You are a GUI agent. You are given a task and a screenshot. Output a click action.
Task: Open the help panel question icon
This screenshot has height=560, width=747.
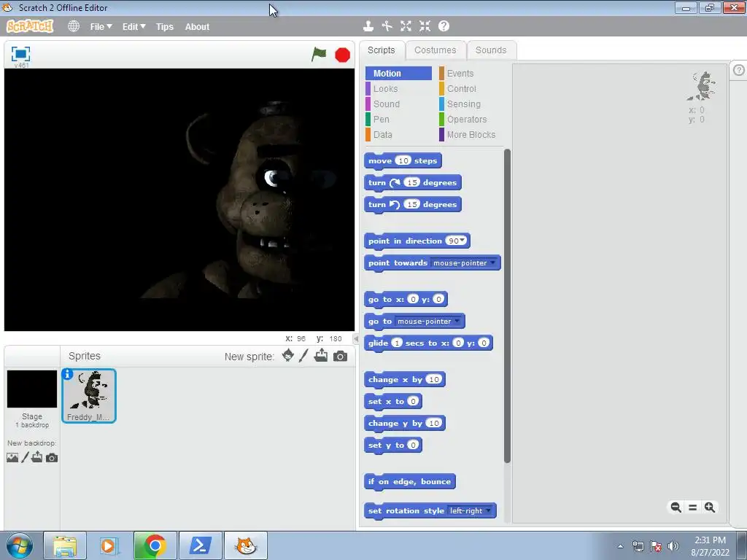click(738, 70)
